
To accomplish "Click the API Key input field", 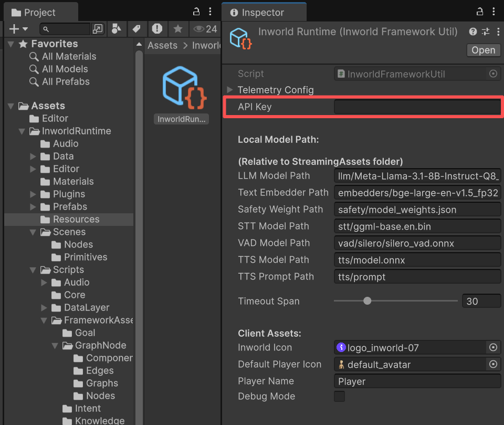I will [x=417, y=107].
